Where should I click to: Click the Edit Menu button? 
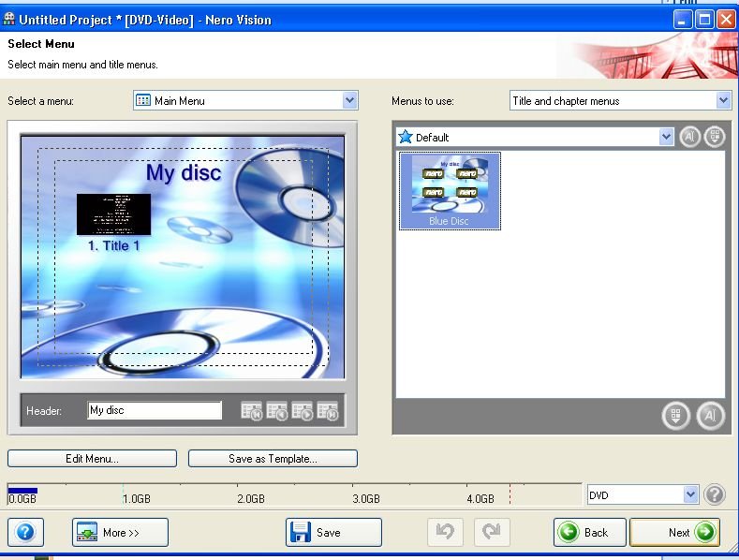point(92,459)
